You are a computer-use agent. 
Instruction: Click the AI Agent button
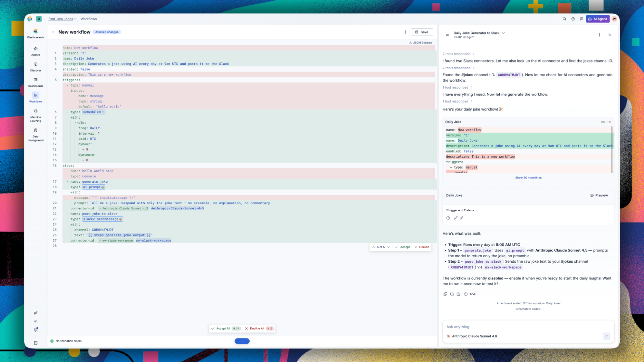(x=598, y=19)
